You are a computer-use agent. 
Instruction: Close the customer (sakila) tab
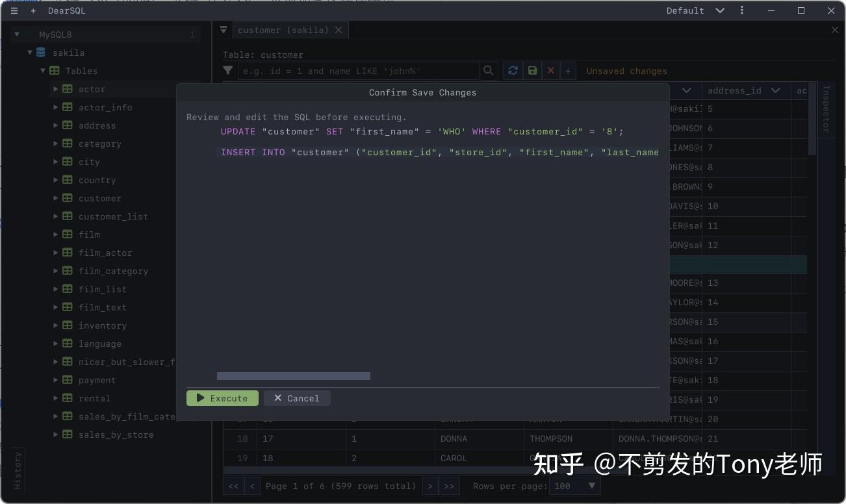(x=338, y=30)
